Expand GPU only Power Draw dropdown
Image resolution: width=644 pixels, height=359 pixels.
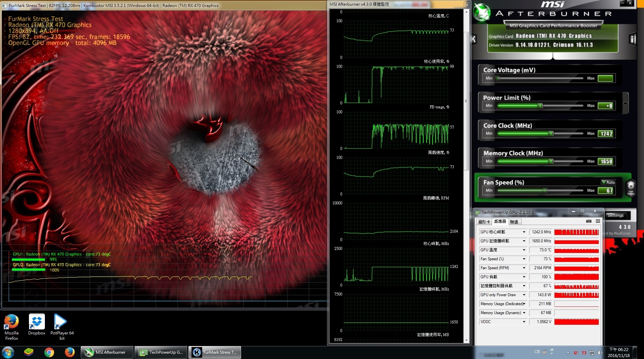click(x=524, y=295)
